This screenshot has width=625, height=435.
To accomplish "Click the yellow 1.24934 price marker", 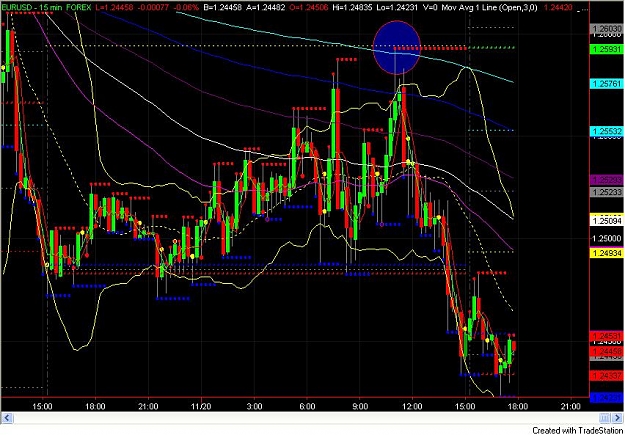I will 605,253.
